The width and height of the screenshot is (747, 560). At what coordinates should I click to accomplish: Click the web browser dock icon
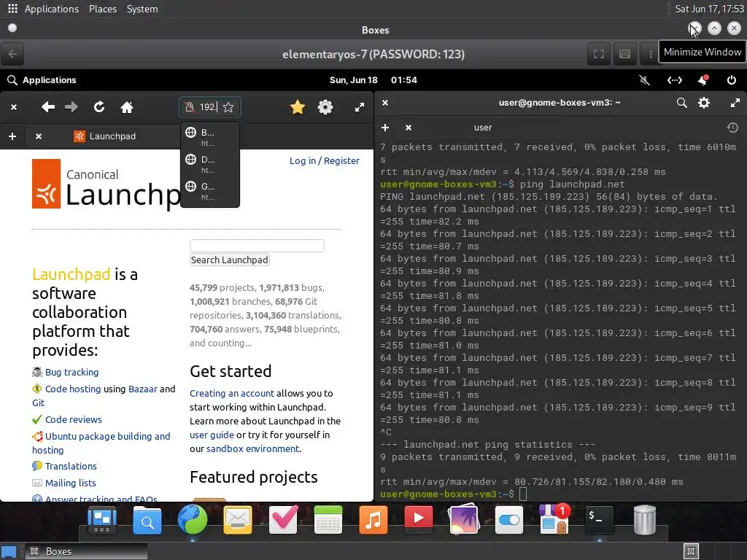tap(193, 519)
